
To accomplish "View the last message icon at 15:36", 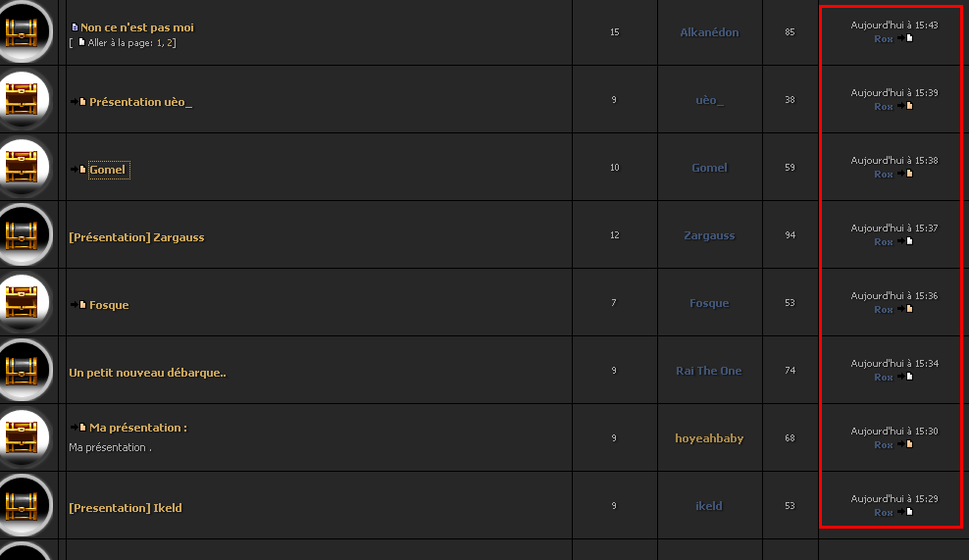I will point(905,309).
